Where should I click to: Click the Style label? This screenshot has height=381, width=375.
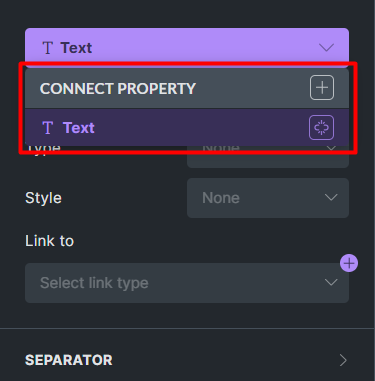pos(43,198)
